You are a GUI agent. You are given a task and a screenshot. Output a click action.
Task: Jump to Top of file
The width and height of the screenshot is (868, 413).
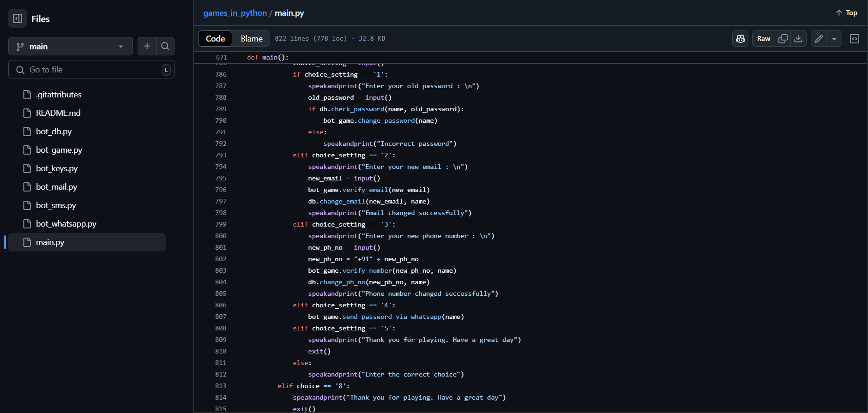tap(846, 13)
